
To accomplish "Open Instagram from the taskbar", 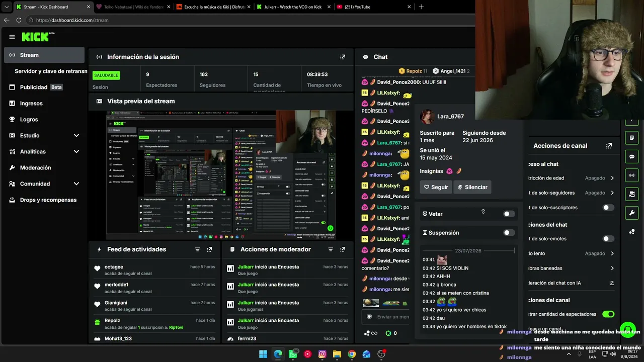I will click(322, 354).
